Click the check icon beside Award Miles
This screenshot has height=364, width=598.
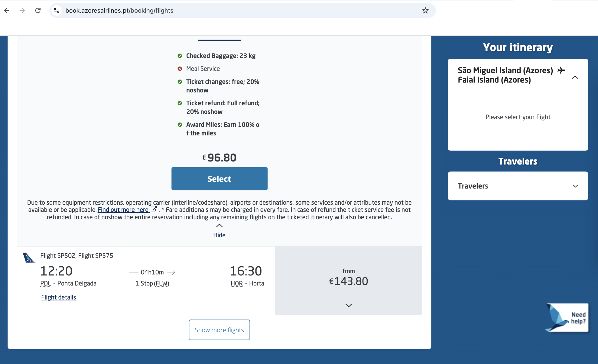(x=180, y=125)
